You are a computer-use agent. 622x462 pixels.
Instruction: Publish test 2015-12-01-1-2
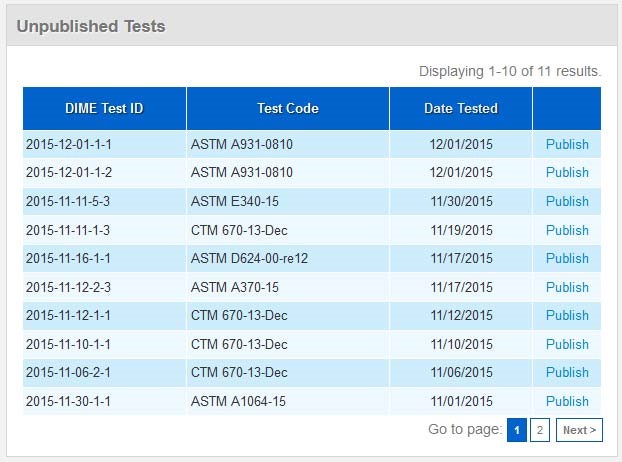pos(567,172)
